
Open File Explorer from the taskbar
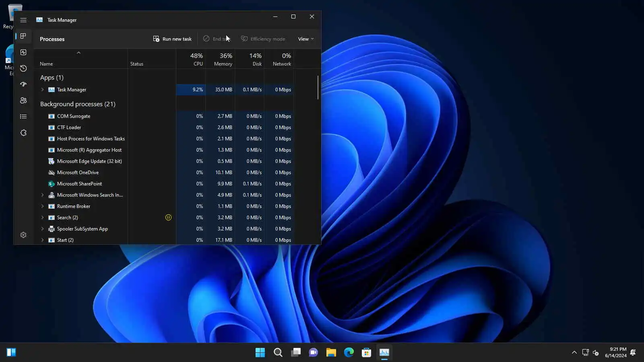[x=331, y=353]
